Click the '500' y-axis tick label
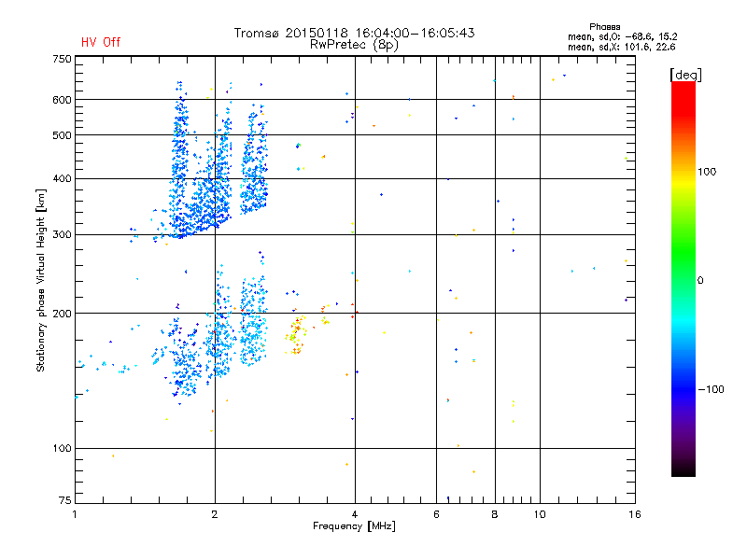 (62, 135)
